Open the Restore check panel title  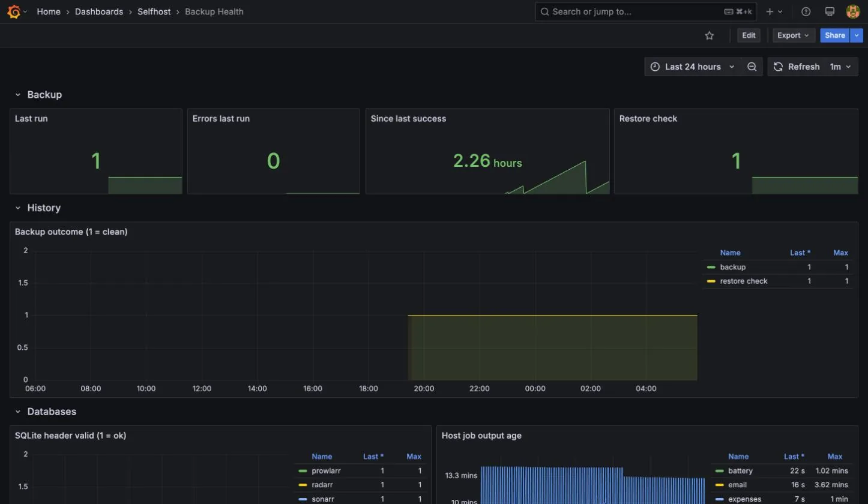tap(648, 119)
